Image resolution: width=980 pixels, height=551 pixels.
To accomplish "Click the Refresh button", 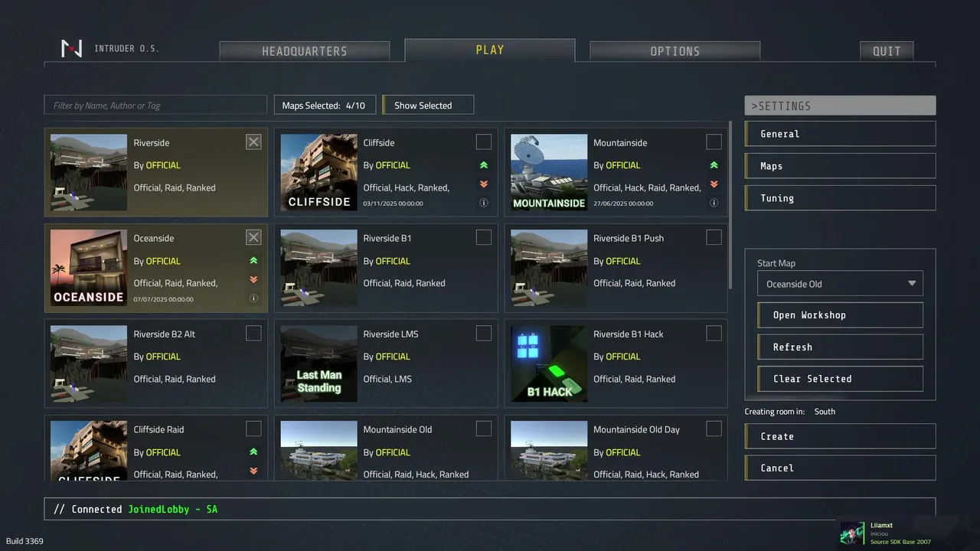I will (x=840, y=347).
